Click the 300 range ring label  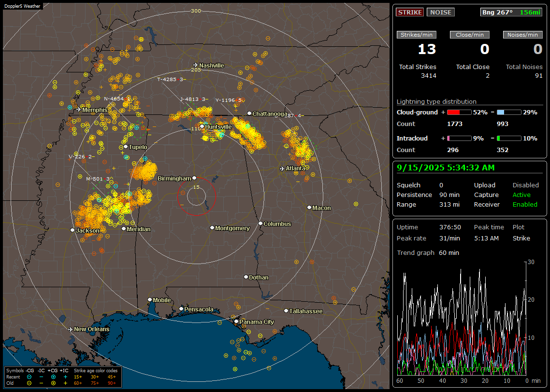[196, 11]
